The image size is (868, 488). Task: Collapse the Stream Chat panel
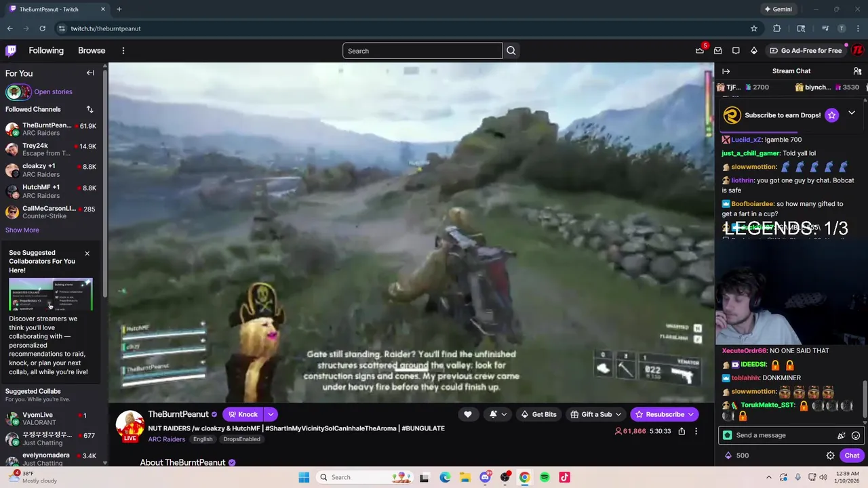(x=726, y=71)
